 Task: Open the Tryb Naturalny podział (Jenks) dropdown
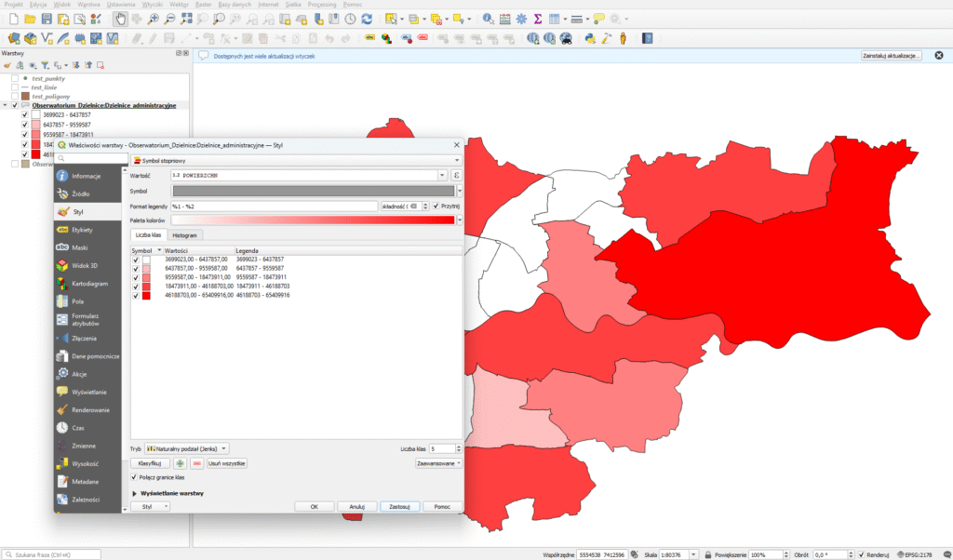pos(187,448)
